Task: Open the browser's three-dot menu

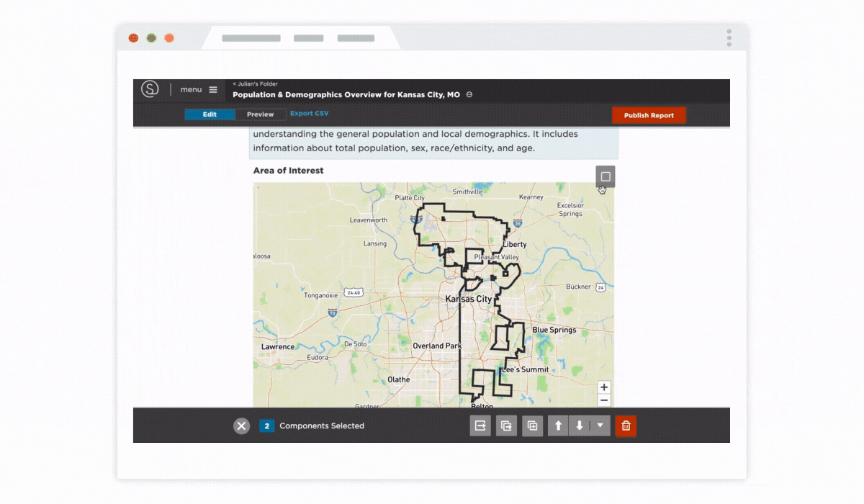Action: (x=729, y=38)
